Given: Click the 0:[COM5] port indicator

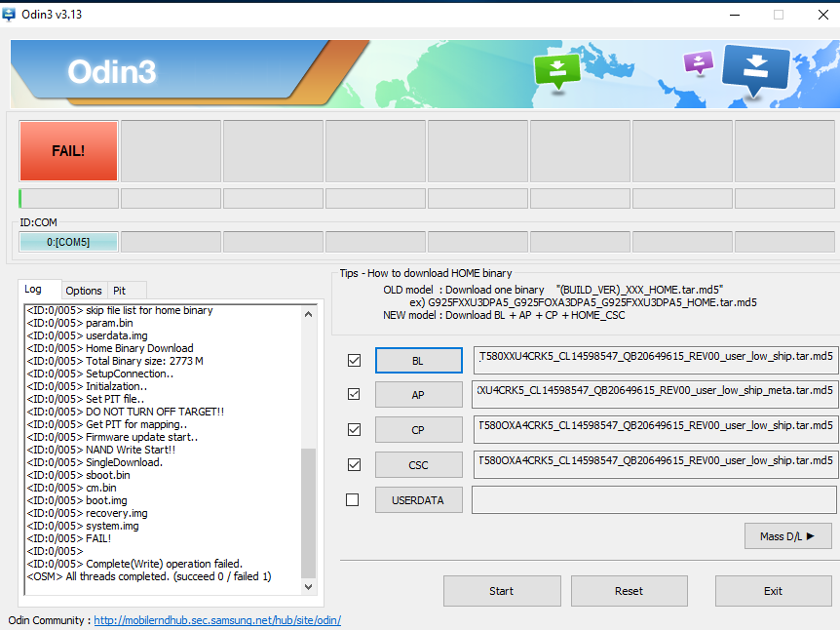Looking at the screenshot, I should 68,242.
